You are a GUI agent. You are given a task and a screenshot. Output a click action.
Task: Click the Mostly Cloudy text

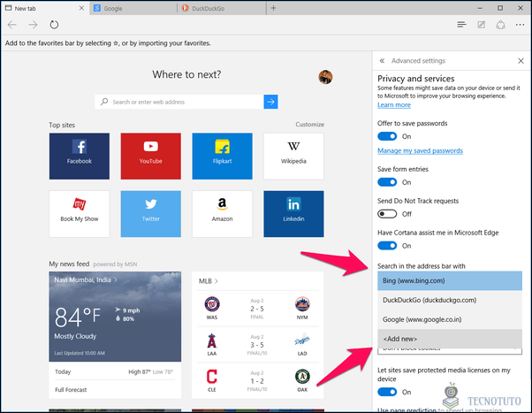[x=75, y=336]
